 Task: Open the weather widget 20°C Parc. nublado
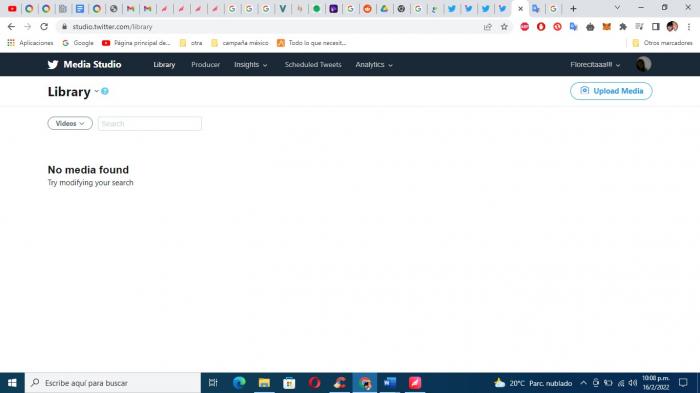click(x=533, y=383)
